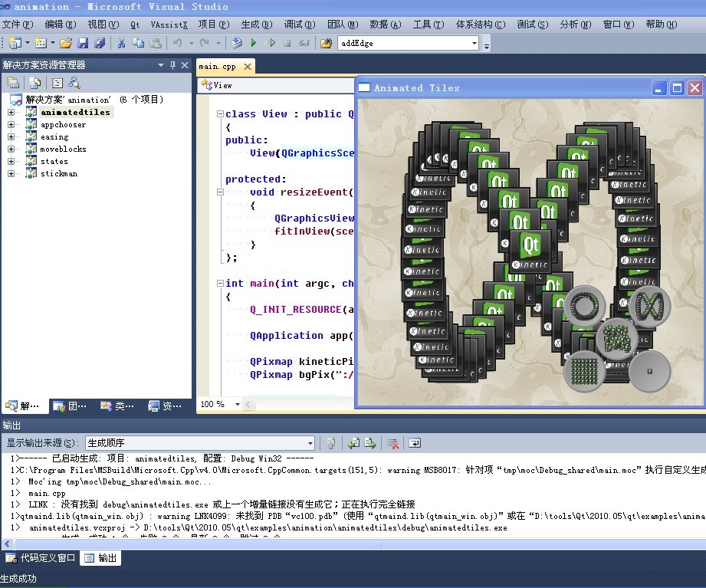Click the Start Without Debugging icon

pyautogui.click(x=270, y=43)
